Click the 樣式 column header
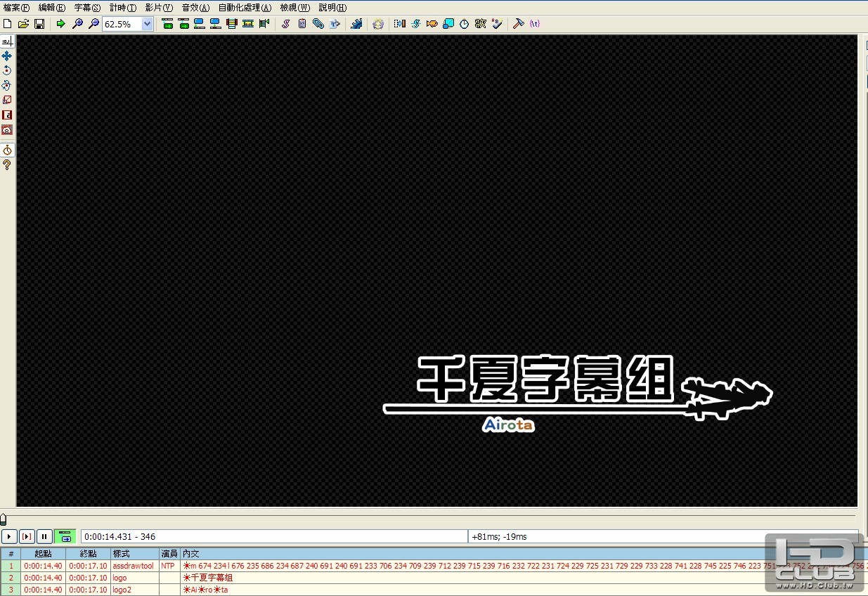The width and height of the screenshot is (868, 596). [134, 554]
